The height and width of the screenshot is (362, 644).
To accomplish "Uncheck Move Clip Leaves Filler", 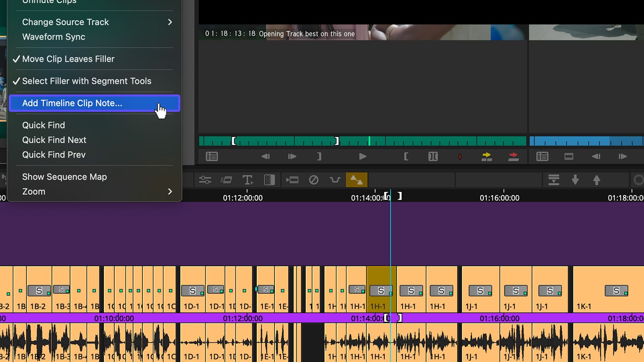I will (68, 59).
